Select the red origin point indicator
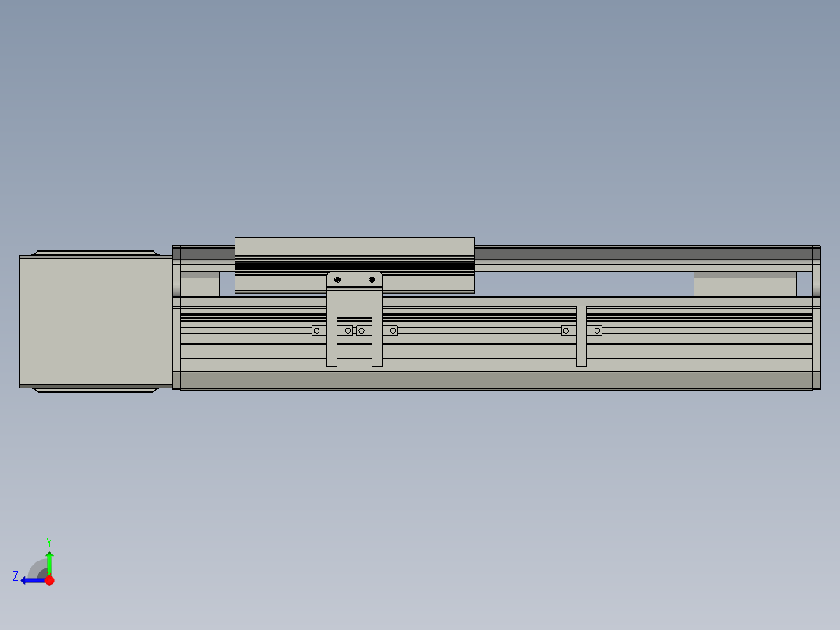Viewport: 840px width, 630px height. click(x=49, y=579)
